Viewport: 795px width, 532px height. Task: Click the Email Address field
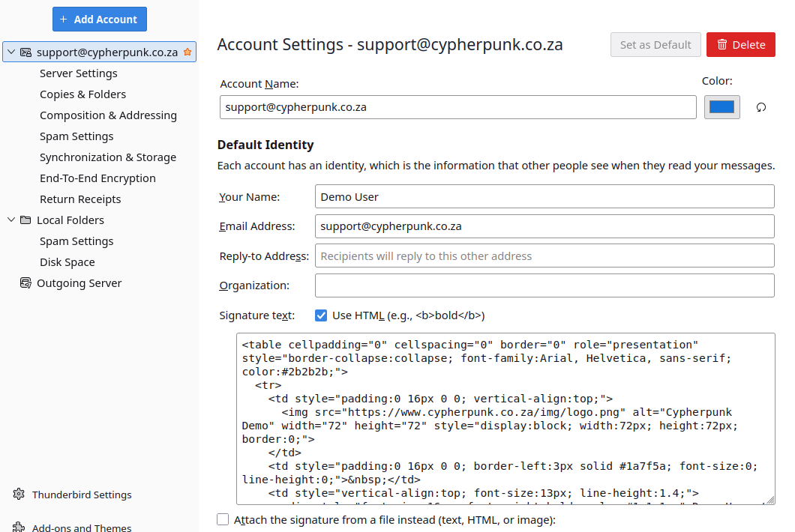(544, 226)
